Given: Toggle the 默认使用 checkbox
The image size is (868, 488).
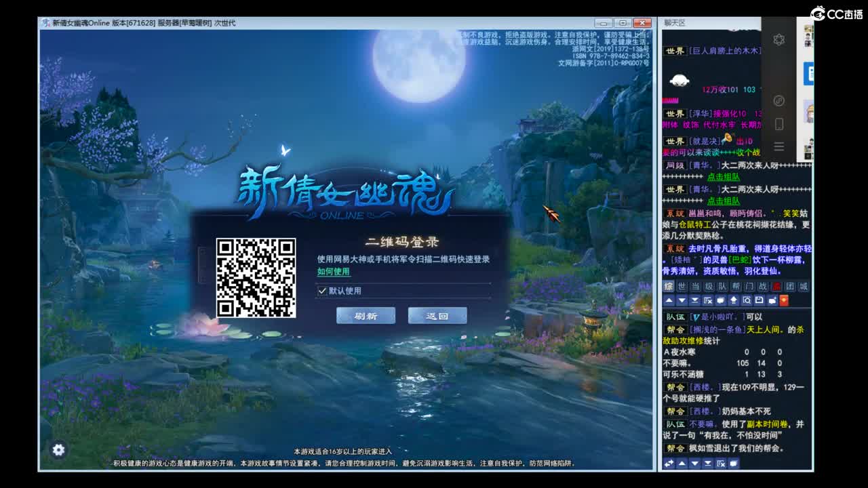Looking at the screenshot, I should [x=322, y=291].
